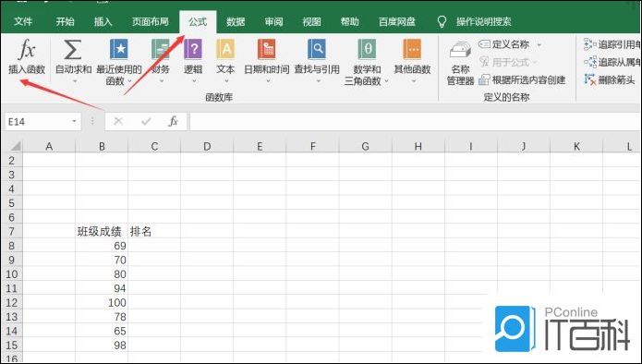Expand the Define Name dropdown arrow
Screen dimensions: 642x364
tap(539, 44)
